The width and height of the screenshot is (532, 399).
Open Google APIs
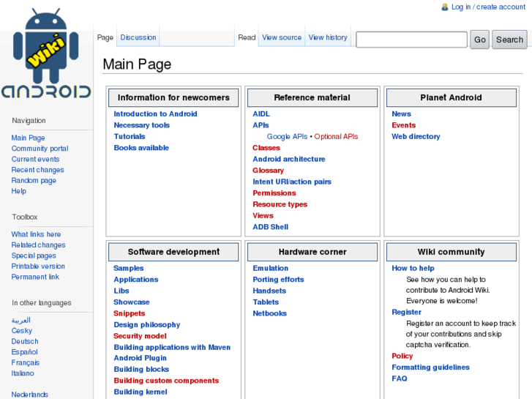coord(287,136)
